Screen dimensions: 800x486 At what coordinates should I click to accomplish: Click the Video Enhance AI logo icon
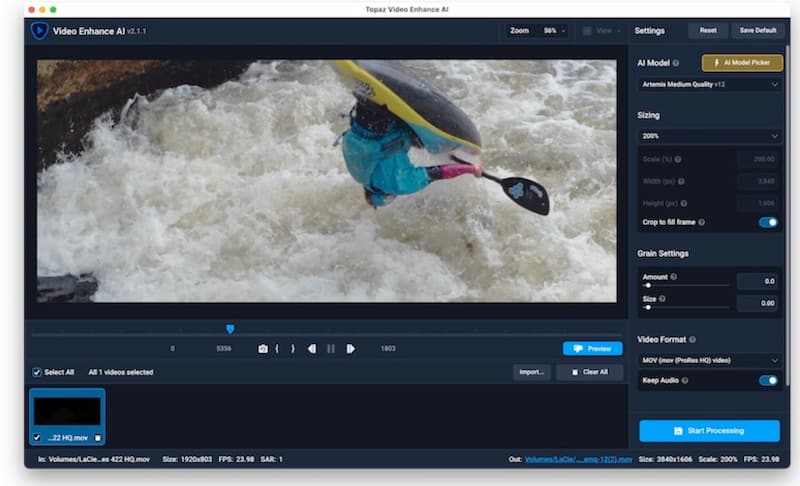39,31
